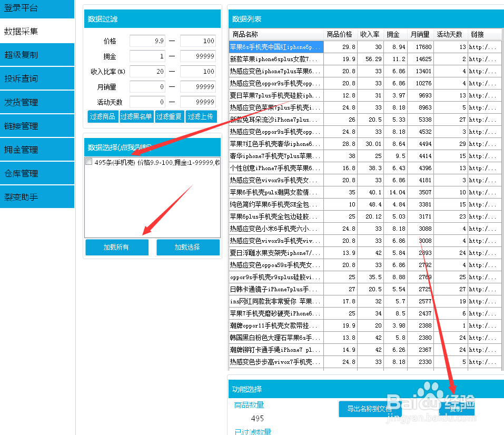Click the maximum 价格 field showing 100
Viewport: 504px width, 435px height.
198,41
